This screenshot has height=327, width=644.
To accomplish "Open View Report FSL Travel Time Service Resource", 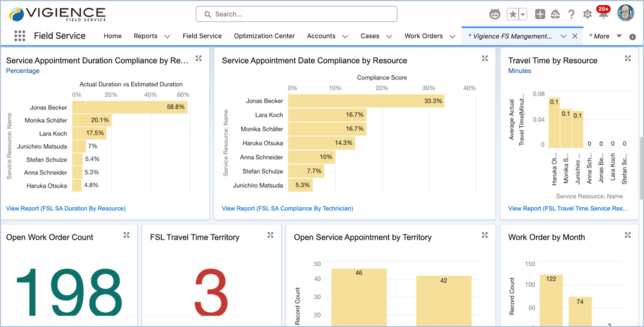I will pyautogui.click(x=568, y=208).
